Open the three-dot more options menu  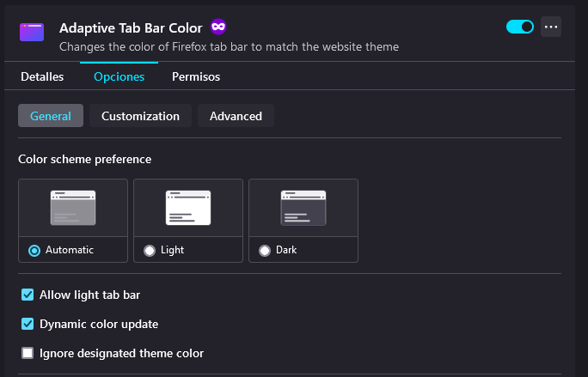click(551, 27)
